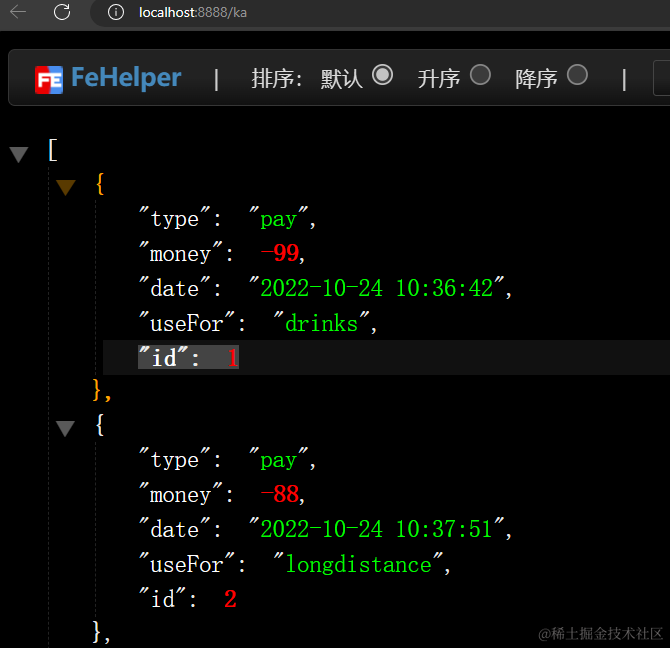Click the date value 2022-10-24 10:37:51

pyautogui.click(x=377, y=529)
